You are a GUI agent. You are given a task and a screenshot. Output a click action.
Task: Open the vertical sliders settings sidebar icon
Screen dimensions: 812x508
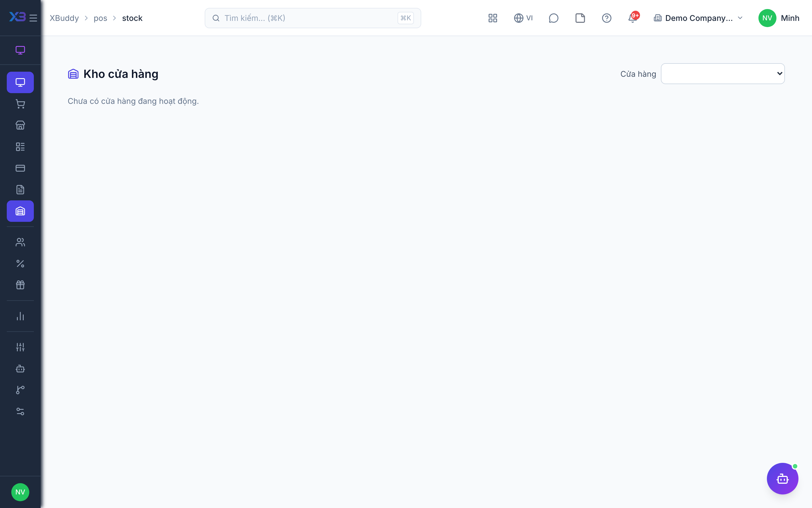point(20,347)
